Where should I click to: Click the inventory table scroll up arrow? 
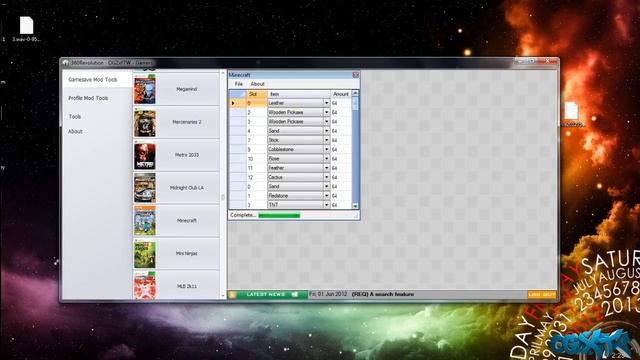coord(355,93)
